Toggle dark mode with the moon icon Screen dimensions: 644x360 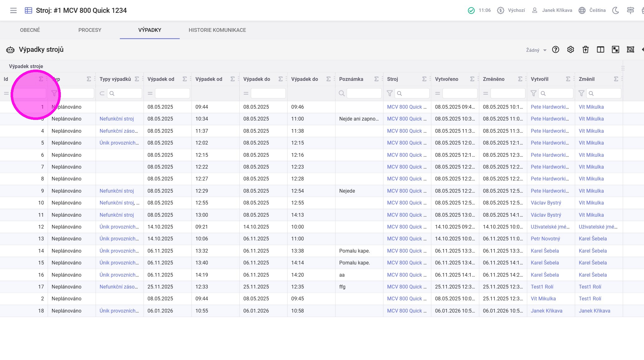click(615, 10)
